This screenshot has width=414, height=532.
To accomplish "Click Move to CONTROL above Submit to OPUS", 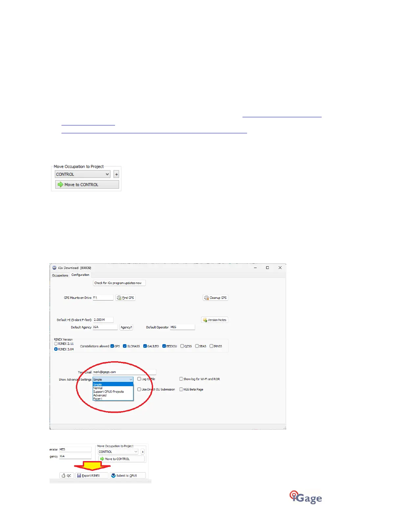I will coord(121,459).
